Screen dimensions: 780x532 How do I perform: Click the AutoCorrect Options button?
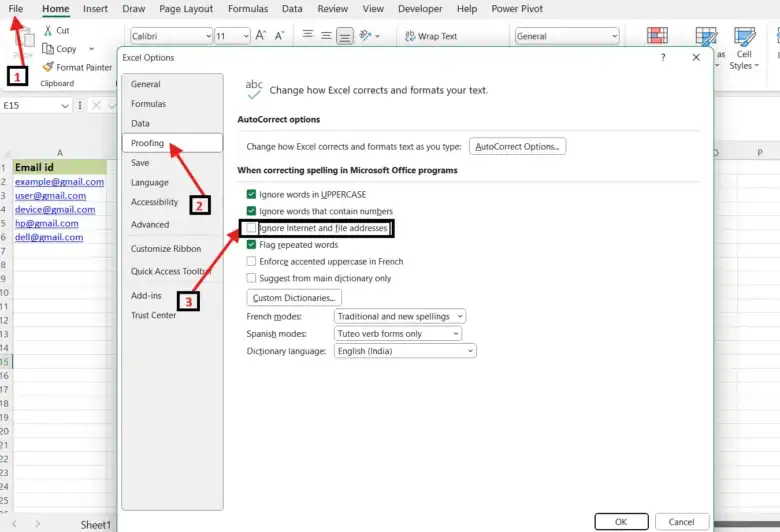click(x=517, y=146)
